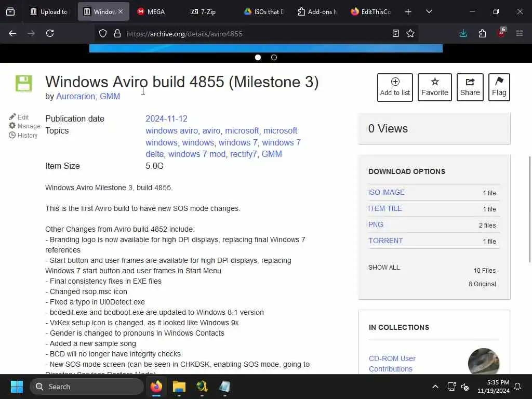
Task: Open the Firefox application menu
Action: click(x=520, y=34)
